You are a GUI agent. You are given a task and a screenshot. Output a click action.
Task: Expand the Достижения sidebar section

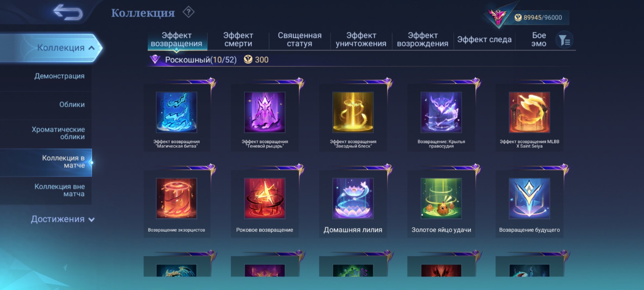[63, 219]
